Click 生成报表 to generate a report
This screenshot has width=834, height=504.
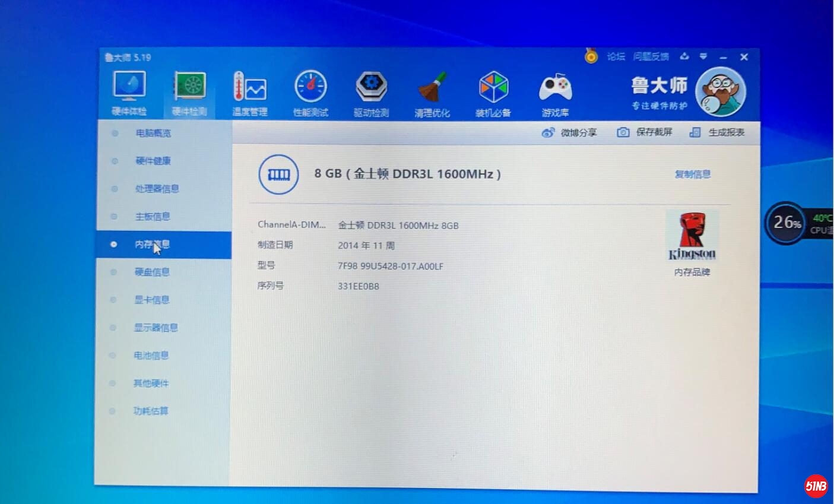(717, 132)
